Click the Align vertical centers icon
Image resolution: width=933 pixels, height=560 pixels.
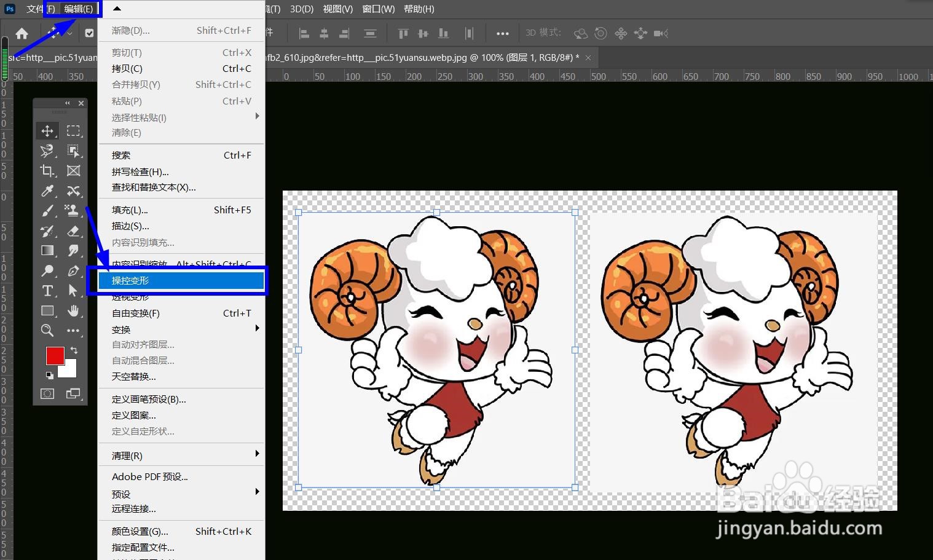click(423, 33)
